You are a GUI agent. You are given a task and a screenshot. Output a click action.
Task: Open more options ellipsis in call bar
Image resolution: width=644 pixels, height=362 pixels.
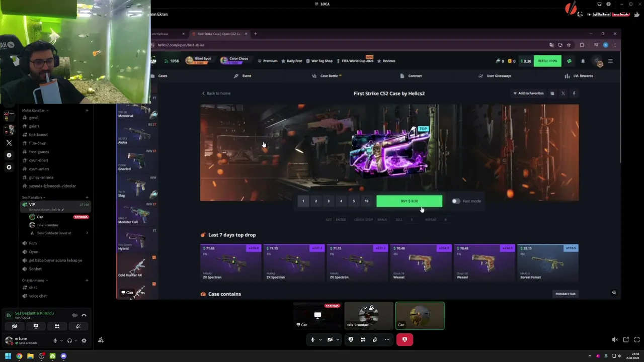(x=387, y=339)
